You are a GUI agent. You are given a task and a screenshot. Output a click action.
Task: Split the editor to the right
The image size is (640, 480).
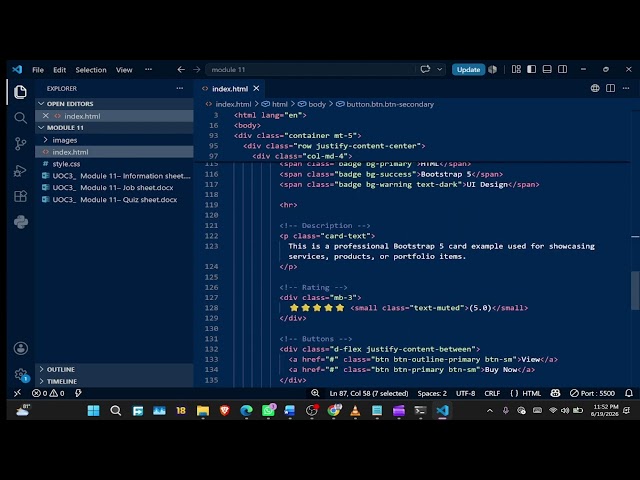pos(611,88)
